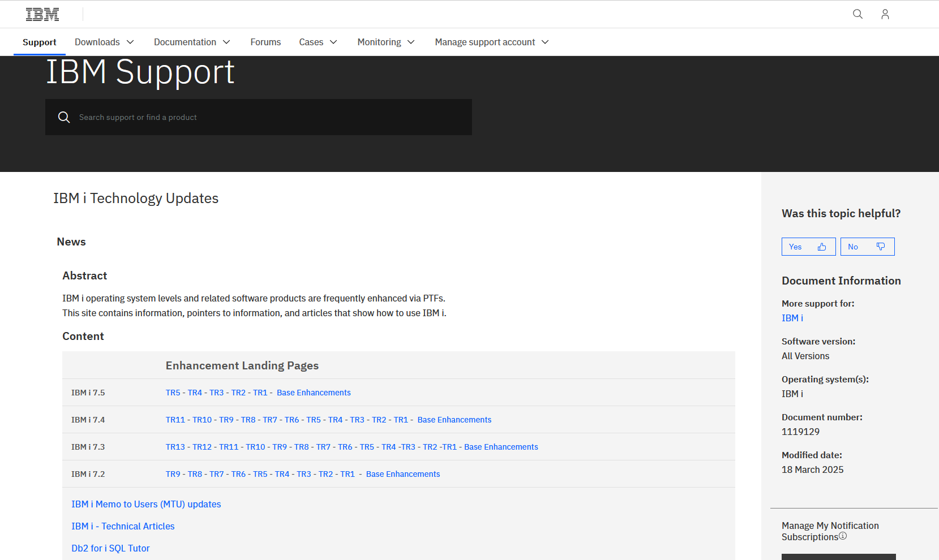
Task: Click the Manage My Notification Subscriptions text
Action: point(830,531)
